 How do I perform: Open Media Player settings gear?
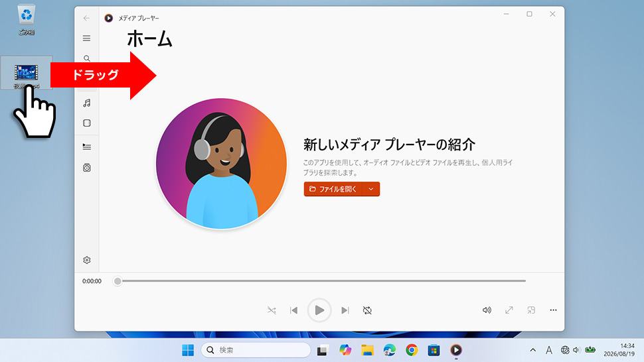87,260
